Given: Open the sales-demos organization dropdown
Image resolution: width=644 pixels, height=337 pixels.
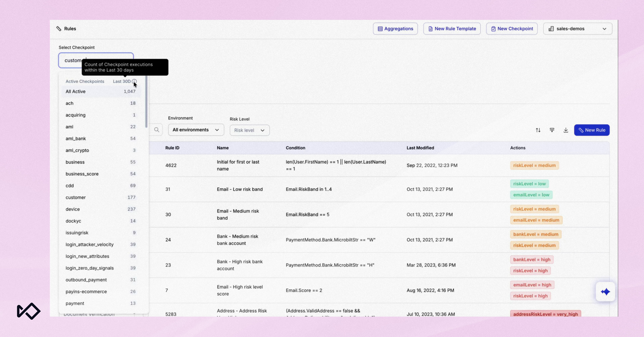Looking at the screenshot, I should pos(577,29).
